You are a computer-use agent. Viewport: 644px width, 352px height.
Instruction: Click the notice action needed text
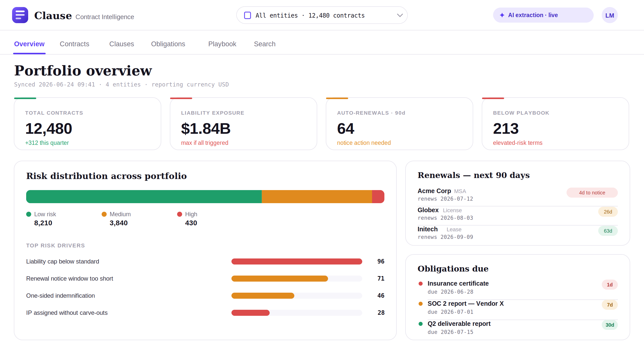click(x=364, y=143)
